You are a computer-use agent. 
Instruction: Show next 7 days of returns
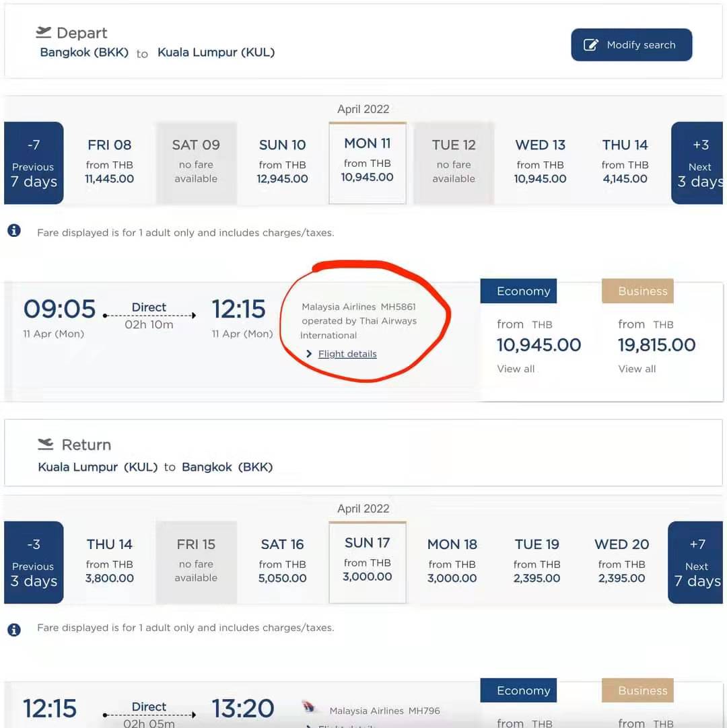[x=696, y=562]
